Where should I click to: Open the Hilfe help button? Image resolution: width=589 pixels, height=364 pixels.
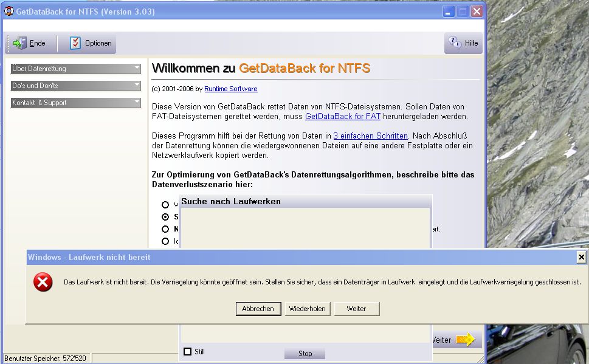click(x=464, y=43)
